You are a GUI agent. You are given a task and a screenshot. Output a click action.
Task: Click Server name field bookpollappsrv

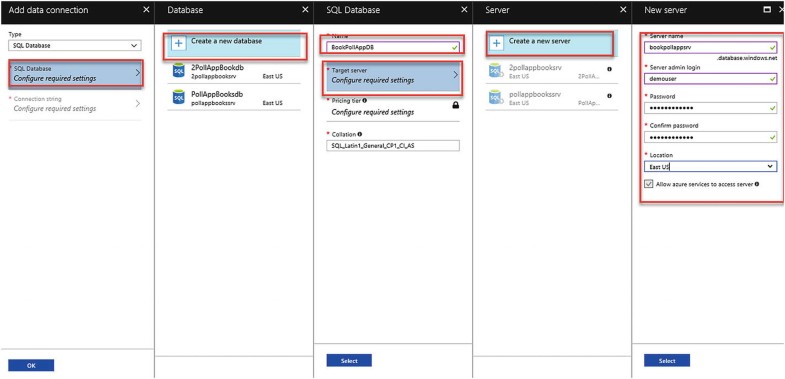[x=710, y=47]
